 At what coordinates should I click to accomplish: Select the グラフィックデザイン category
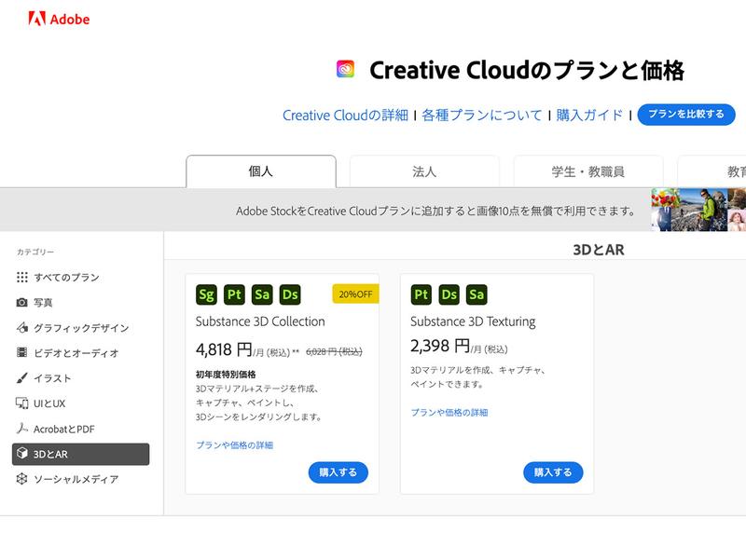click(x=81, y=328)
